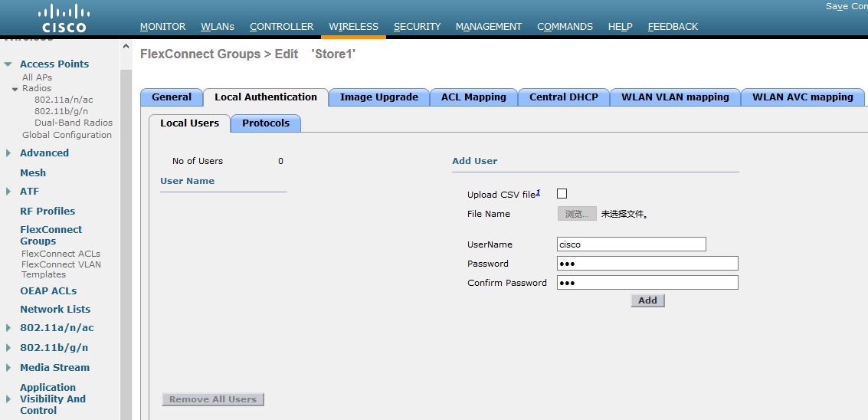Open the MANAGEMENT menu

pyautogui.click(x=489, y=27)
